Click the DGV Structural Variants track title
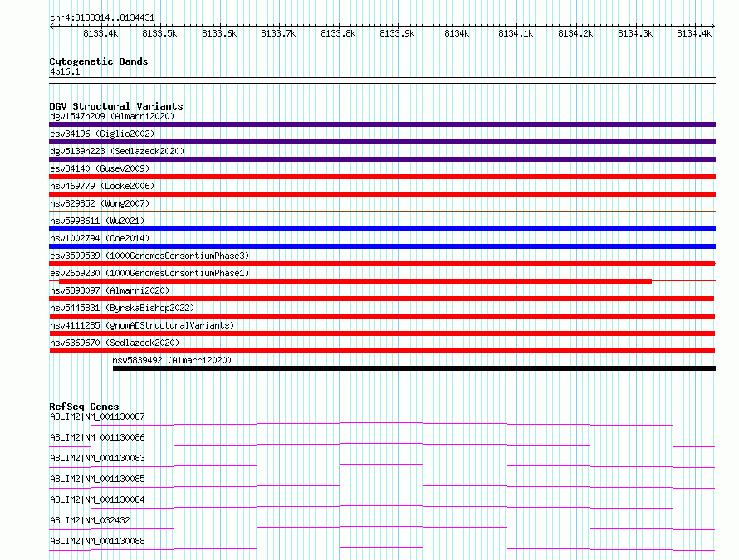 click(x=116, y=106)
